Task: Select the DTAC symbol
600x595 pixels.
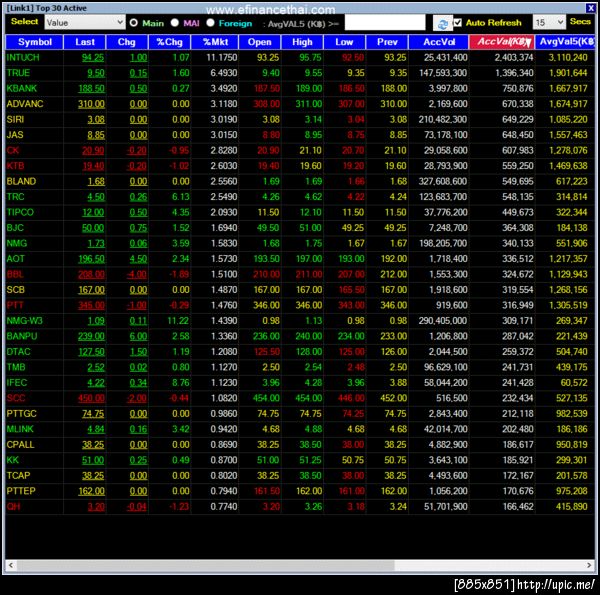Action: point(18,352)
